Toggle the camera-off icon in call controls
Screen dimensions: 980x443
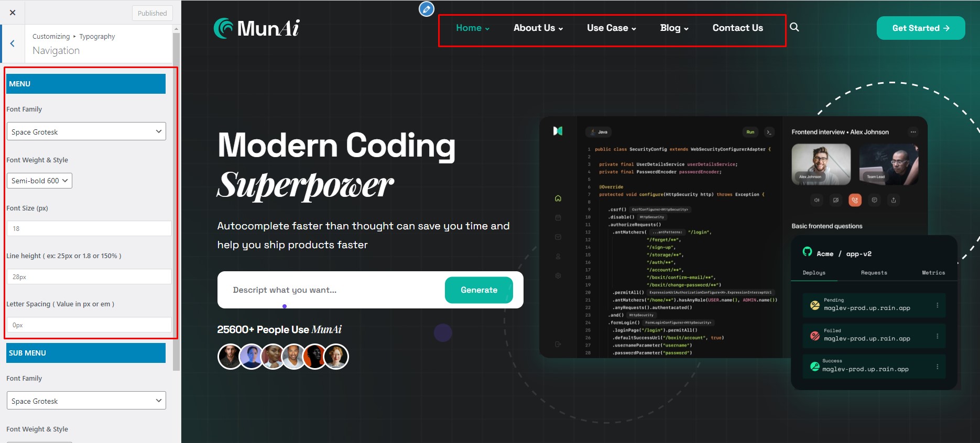[x=836, y=200]
